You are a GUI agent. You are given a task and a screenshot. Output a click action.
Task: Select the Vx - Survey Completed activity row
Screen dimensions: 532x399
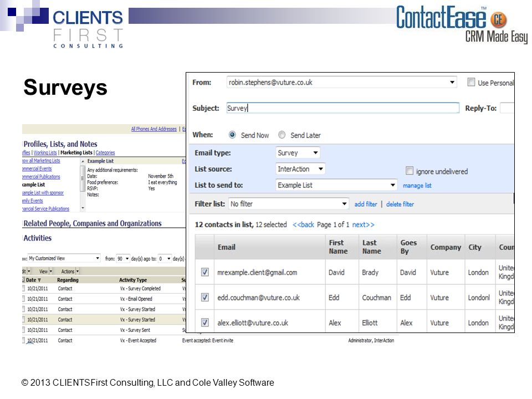click(x=104, y=289)
